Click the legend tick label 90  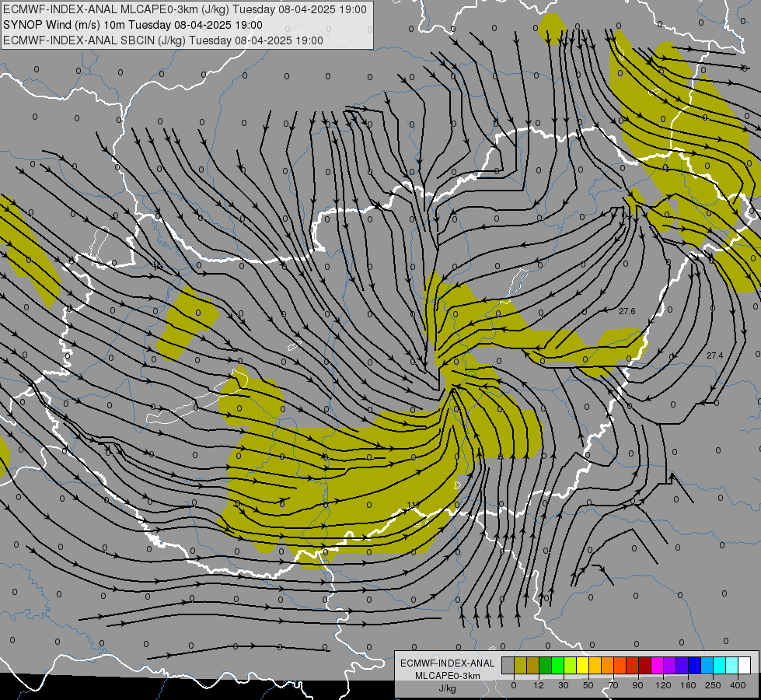(x=637, y=685)
